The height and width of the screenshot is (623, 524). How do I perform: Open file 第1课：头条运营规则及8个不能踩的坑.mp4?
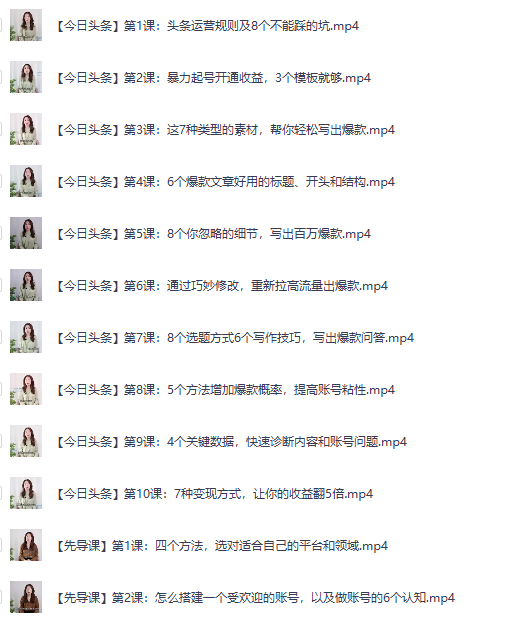point(207,26)
